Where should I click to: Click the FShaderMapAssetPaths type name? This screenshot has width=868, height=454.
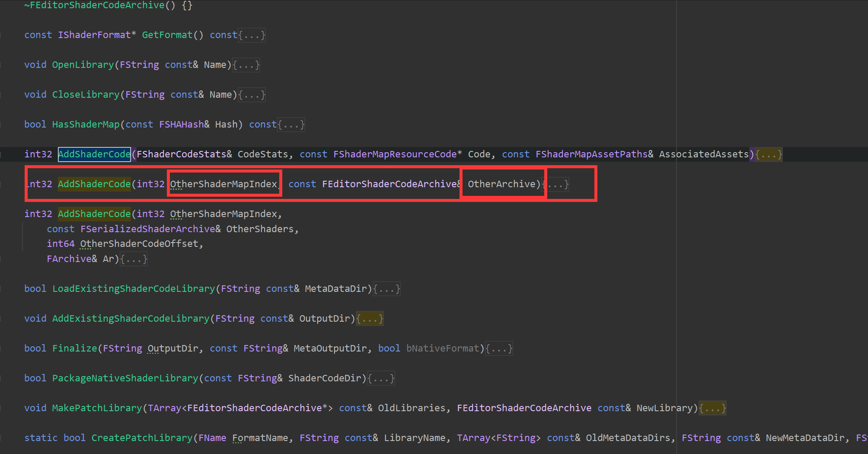coord(592,154)
